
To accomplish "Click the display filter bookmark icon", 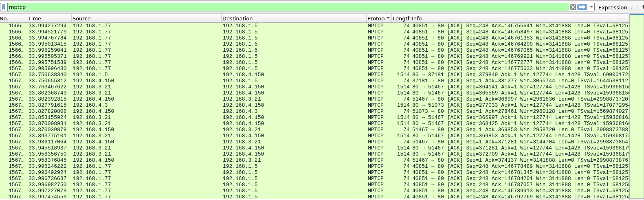I will (x=4, y=7).
